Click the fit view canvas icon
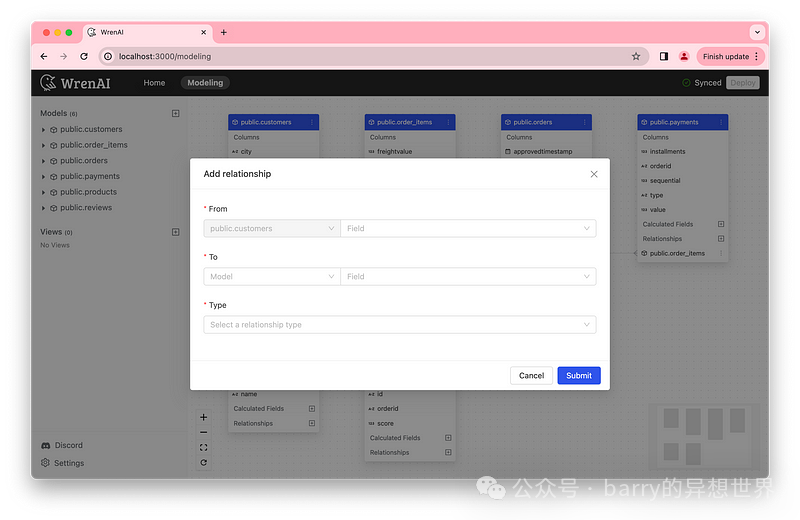The width and height of the screenshot is (800, 520). [204, 447]
